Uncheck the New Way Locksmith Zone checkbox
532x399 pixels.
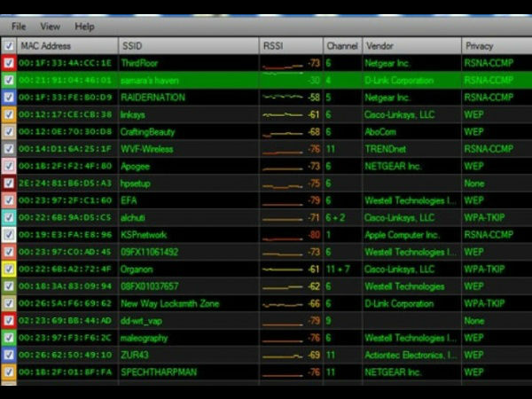click(9, 303)
